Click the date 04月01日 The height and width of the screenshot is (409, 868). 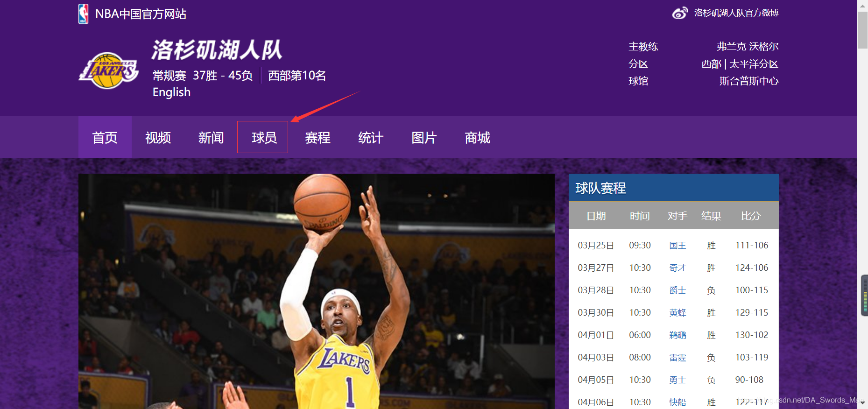pos(596,335)
